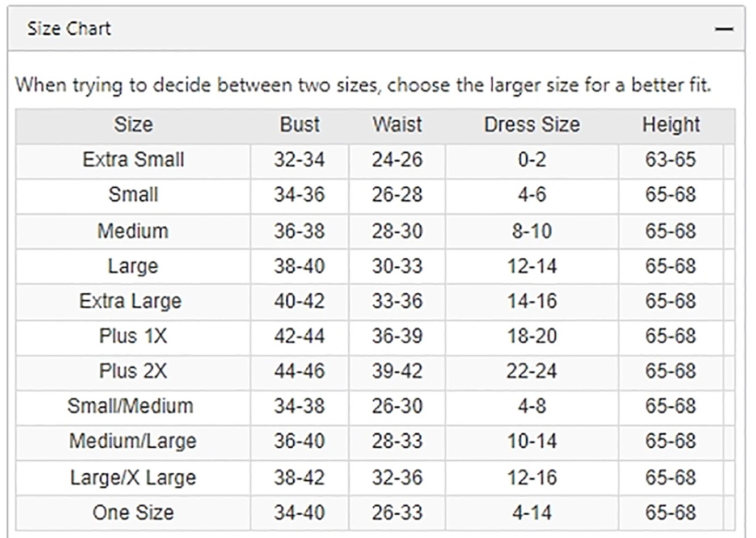756x538 pixels.
Task: Click the Plus 2X row label
Action: click(x=133, y=371)
